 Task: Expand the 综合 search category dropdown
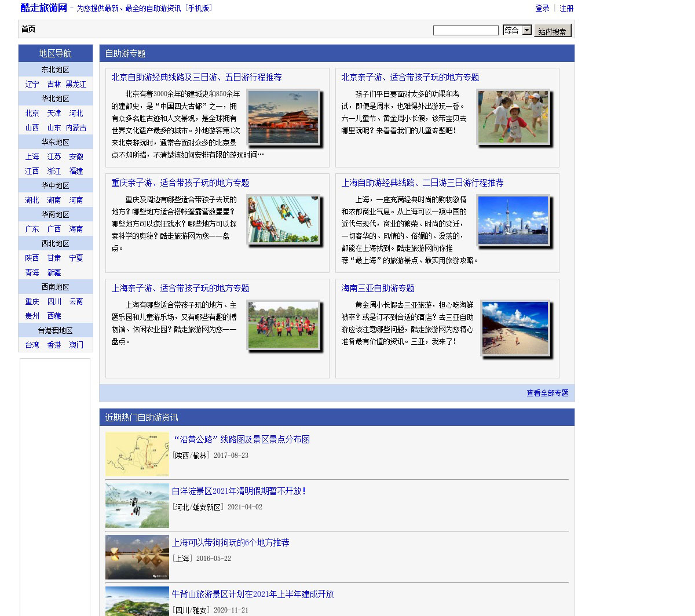point(517,30)
